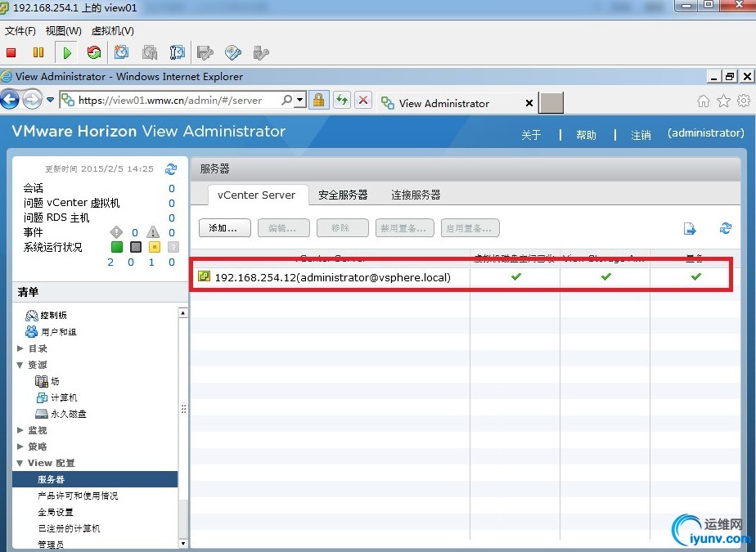Expand the 策略 tree node
Screen dimensions: 756x552
(x=20, y=447)
